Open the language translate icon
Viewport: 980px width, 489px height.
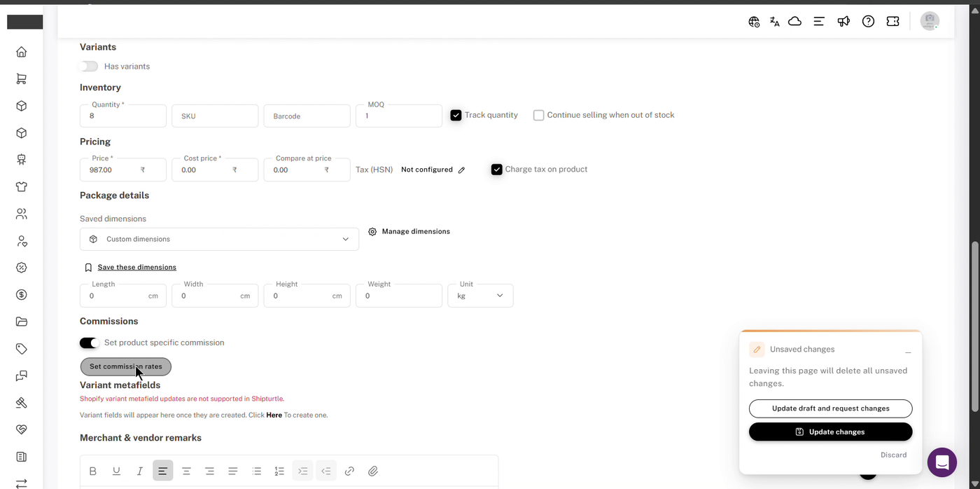(x=774, y=22)
